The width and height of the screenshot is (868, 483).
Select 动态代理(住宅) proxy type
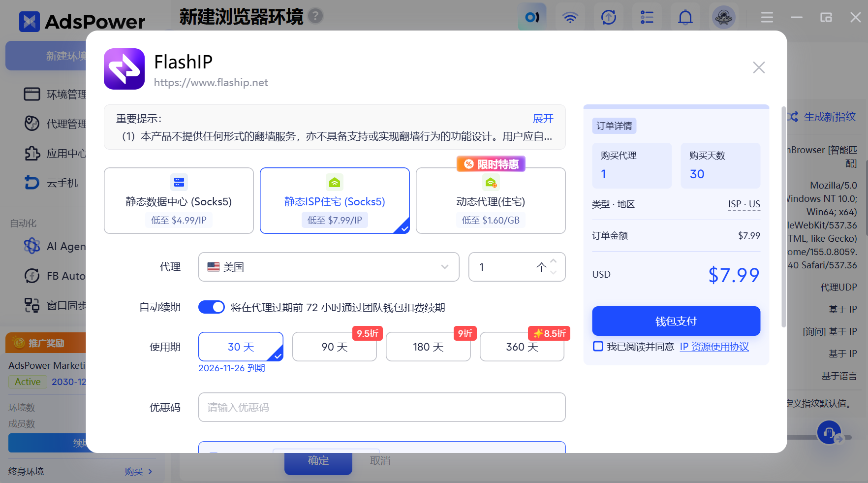click(x=491, y=200)
